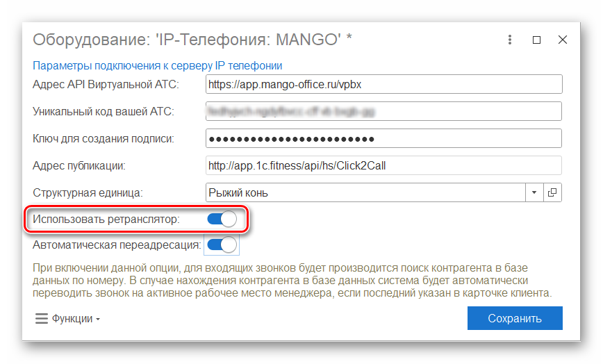
Task: Click the Автоматическая переадресация label text
Action: 117,245
